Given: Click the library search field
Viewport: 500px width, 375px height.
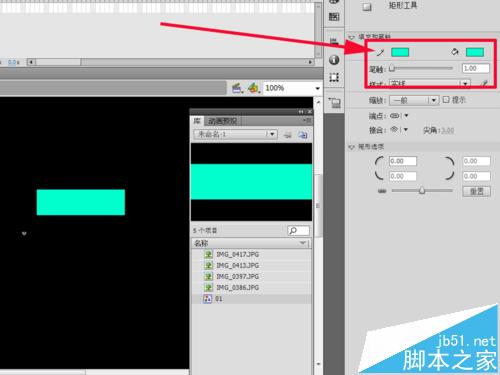Looking at the screenshot, I should point(298,230).
